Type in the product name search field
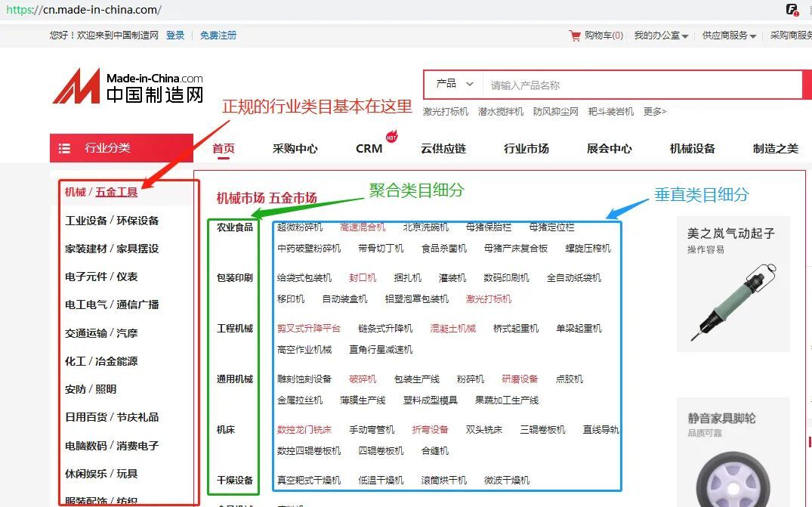812x507 pixels. [x=642, y=85]
